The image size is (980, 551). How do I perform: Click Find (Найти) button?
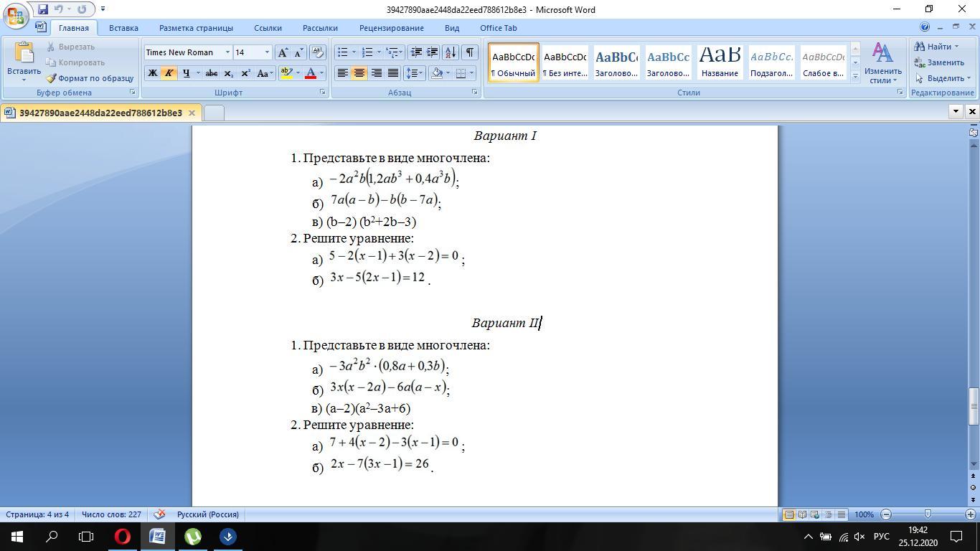pos(937,47)
